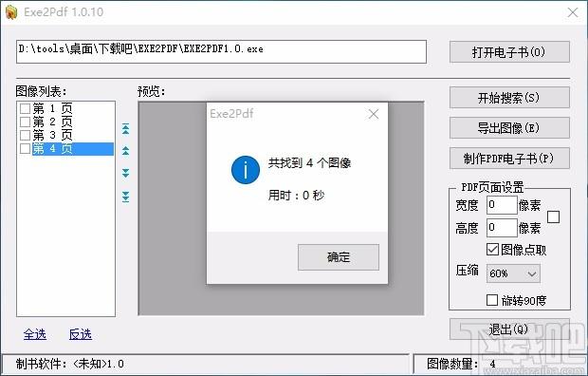Check the 第 4 页 checkbox

[25, 148]
